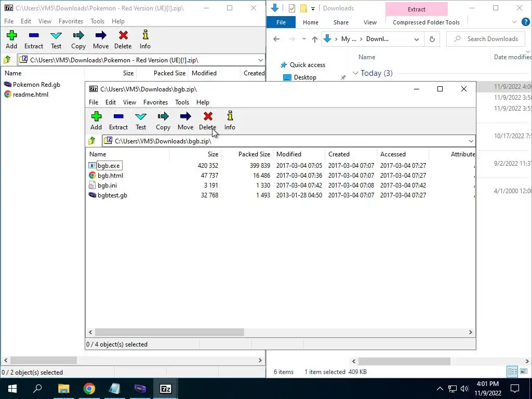Viewport: 532px width, 399px height.
Task: Open File Explorer from the taskbar
Action: pyautogui.click(x=63, y=389)
